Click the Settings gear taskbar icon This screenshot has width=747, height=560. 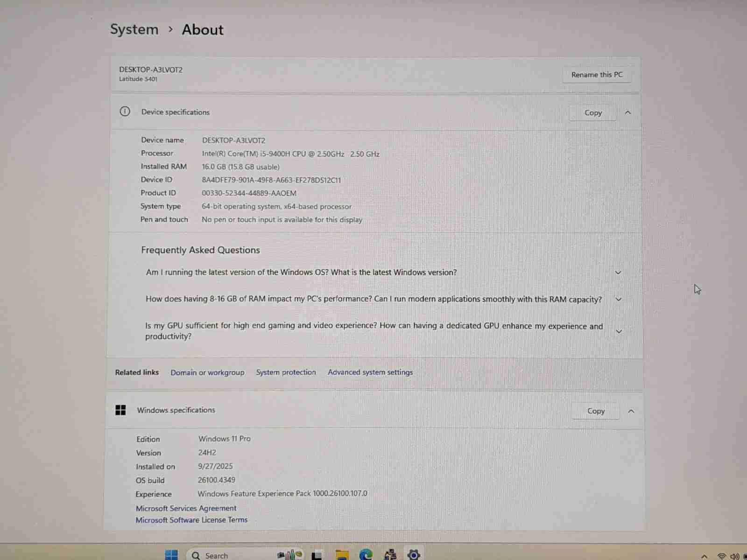414,555
